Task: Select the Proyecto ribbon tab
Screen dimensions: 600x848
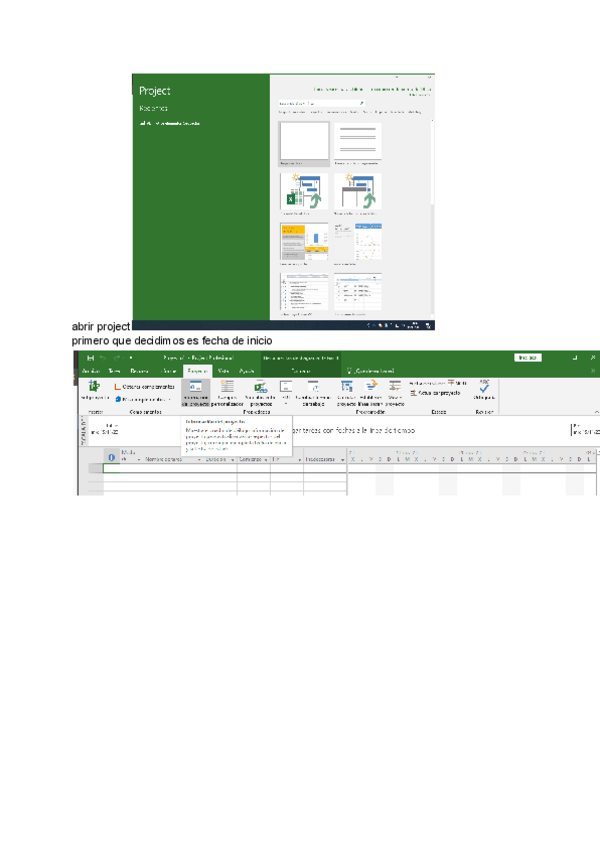Action: pyautogui.click(x=195, y=370)
